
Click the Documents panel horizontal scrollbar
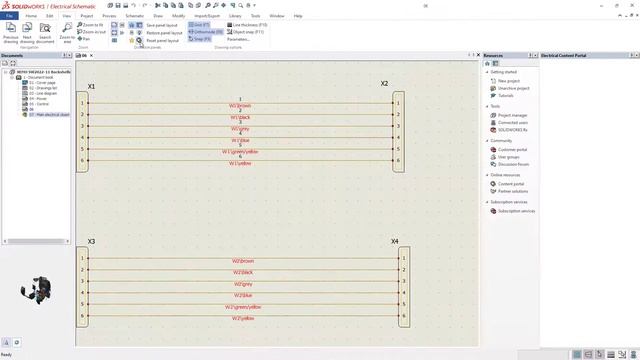(x=36, y=241)
